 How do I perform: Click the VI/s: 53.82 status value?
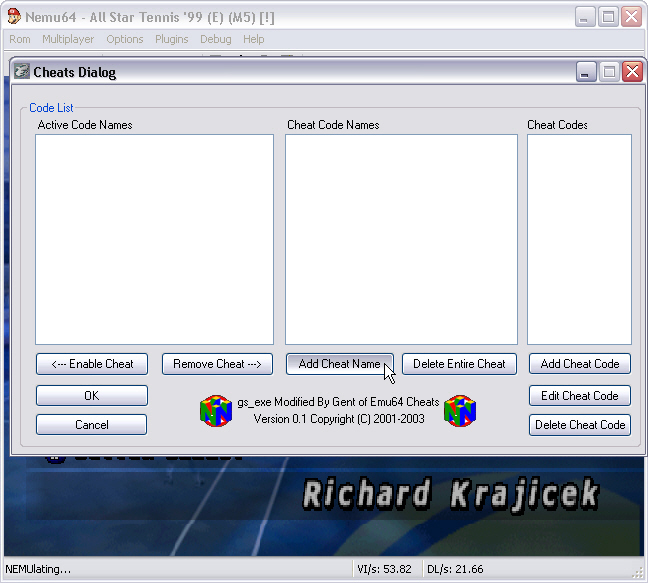click(x=384, y=569)
